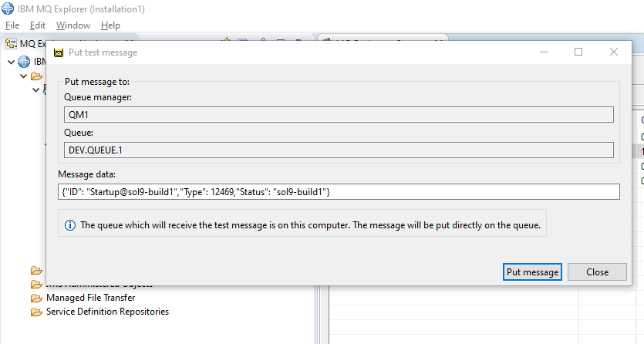
Task: Click the Put test message envelope icon
Action: 59,52
